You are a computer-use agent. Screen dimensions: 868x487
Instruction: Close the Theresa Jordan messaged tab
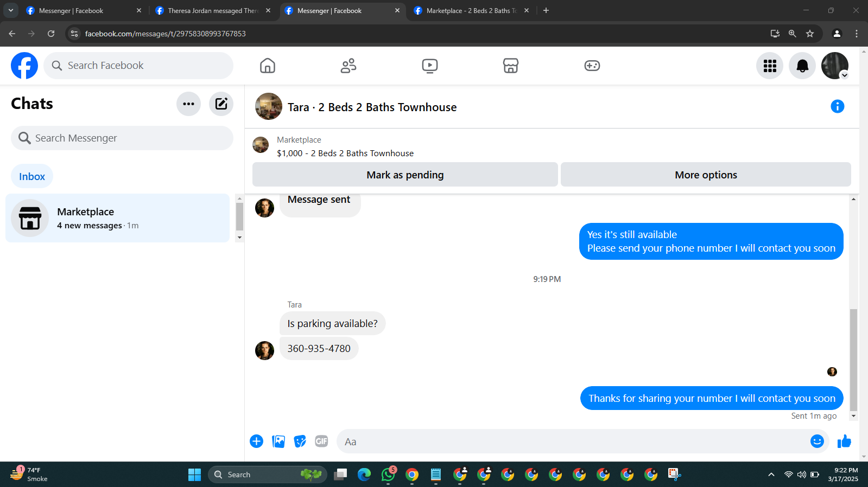(268, 10)
